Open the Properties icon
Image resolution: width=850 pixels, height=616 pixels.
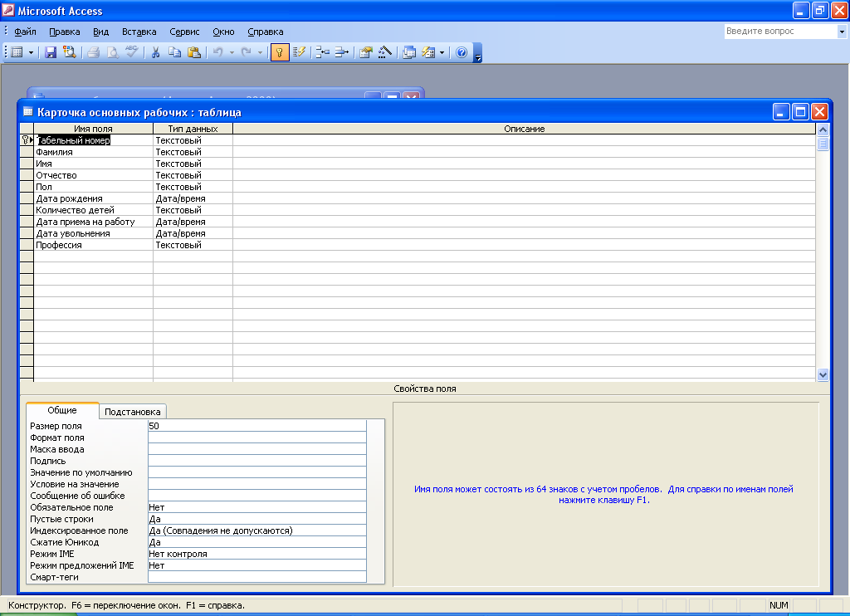366,52
